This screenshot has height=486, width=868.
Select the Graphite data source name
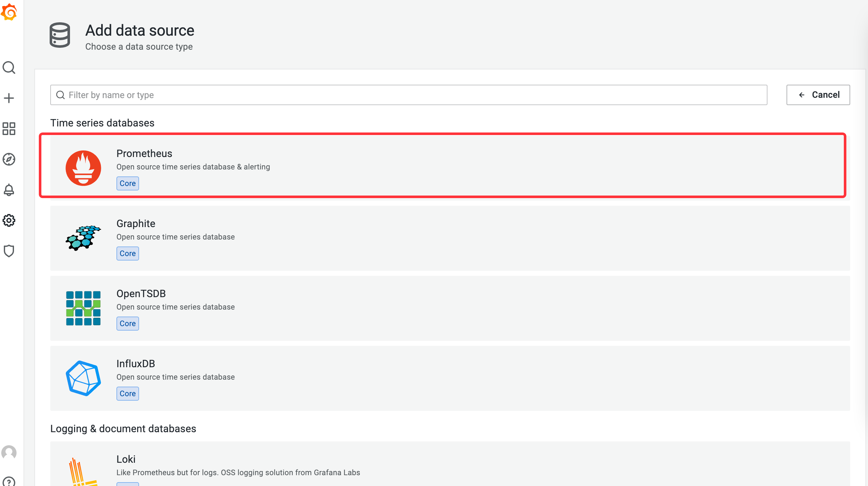pyautogui.click(x=136, y=224)
